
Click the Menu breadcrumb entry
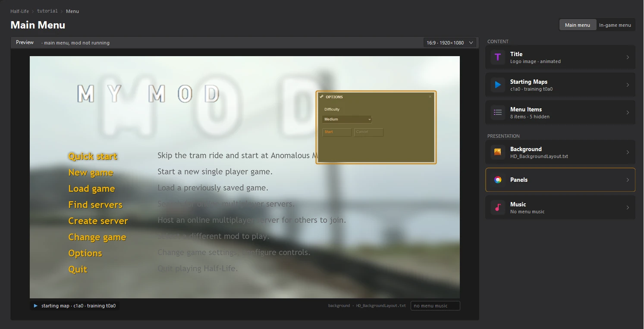72,11
